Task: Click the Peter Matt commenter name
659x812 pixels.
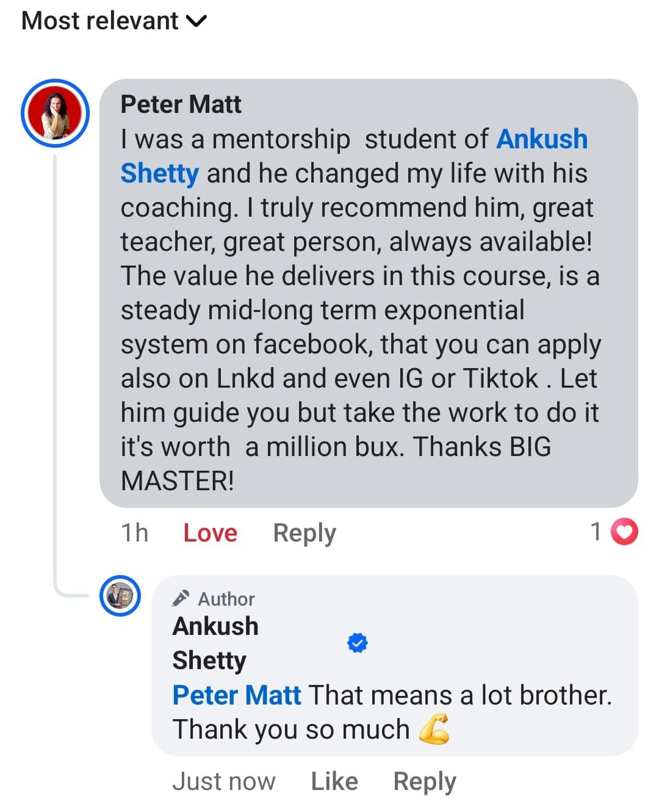Action: coord(181,104)
